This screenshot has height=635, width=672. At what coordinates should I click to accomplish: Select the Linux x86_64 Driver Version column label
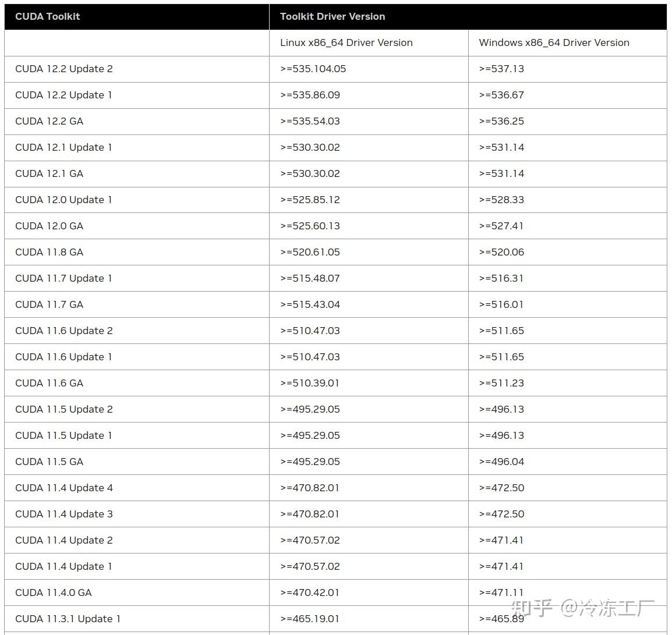[x=346, y=42]
